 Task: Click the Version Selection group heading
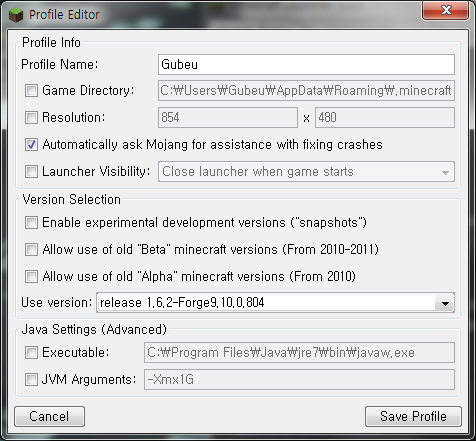click(71, 199)
